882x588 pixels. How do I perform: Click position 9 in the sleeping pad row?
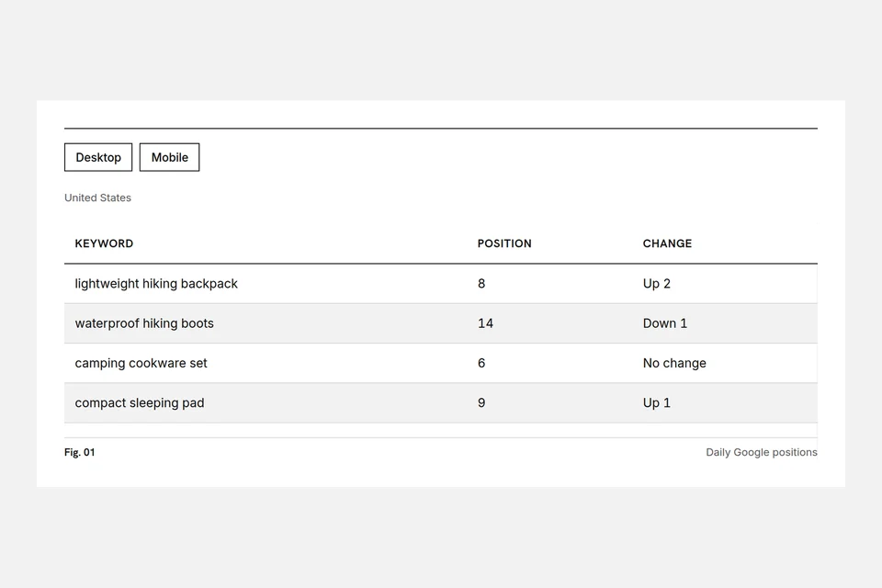tap(481, 403)
